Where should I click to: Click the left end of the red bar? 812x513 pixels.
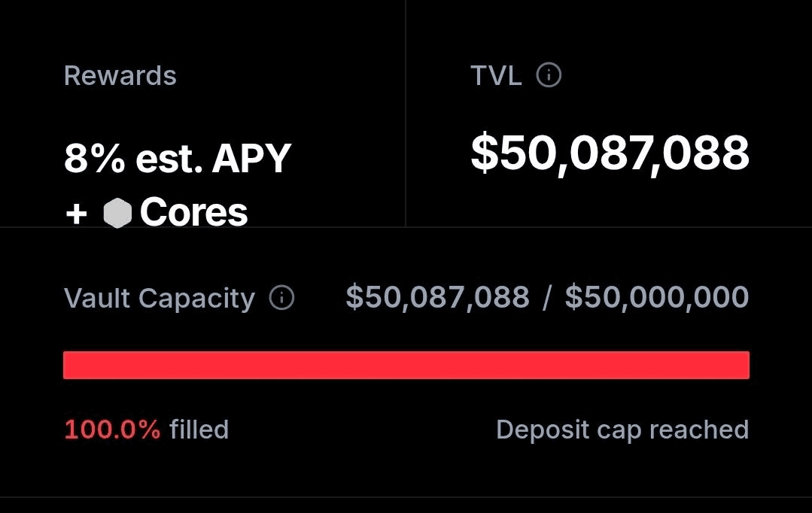[x=68, y=365]
